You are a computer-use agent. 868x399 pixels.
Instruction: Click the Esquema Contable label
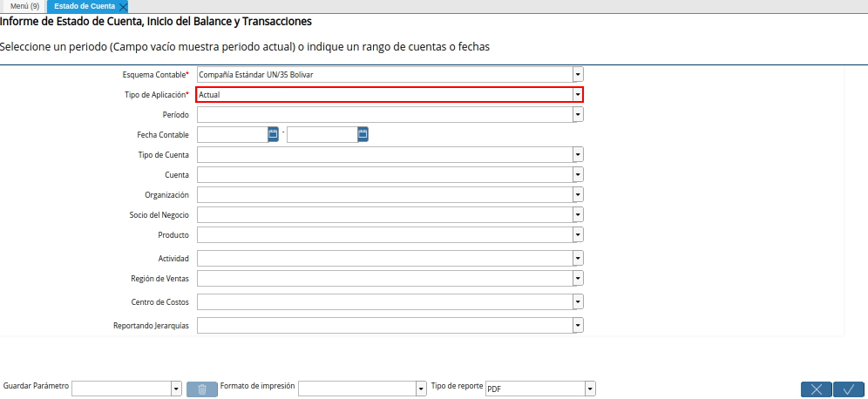[155, 75]
